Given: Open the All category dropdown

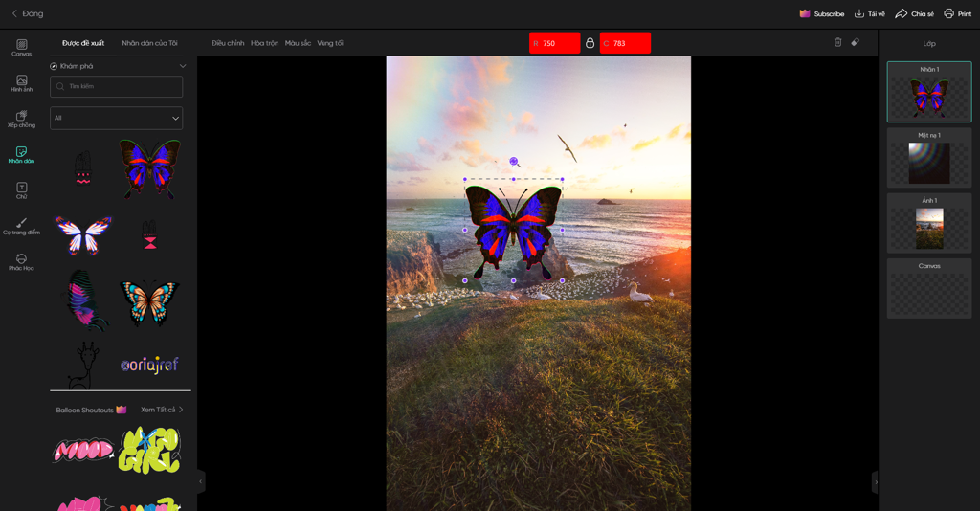Looking at the screenshot, I should 116,118.
